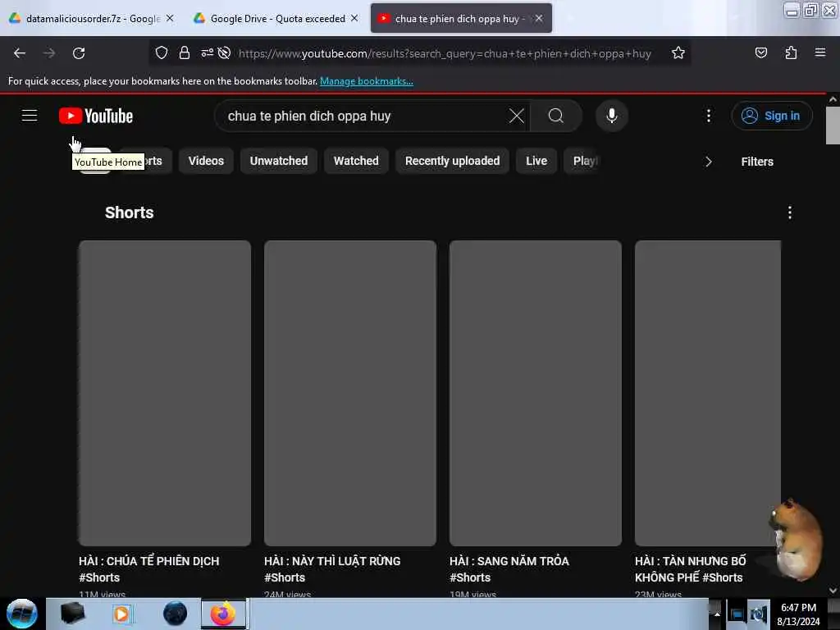View site security via the padlock icon
This screenshot has height=630, width=840.
pyautogui.click(x=185, y=52)
